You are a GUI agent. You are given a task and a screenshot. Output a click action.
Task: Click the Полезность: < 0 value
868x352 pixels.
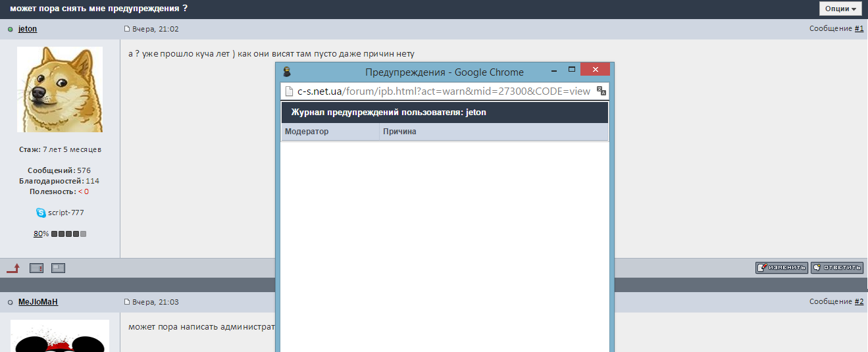pyautogui.click(x=59, y=191)
